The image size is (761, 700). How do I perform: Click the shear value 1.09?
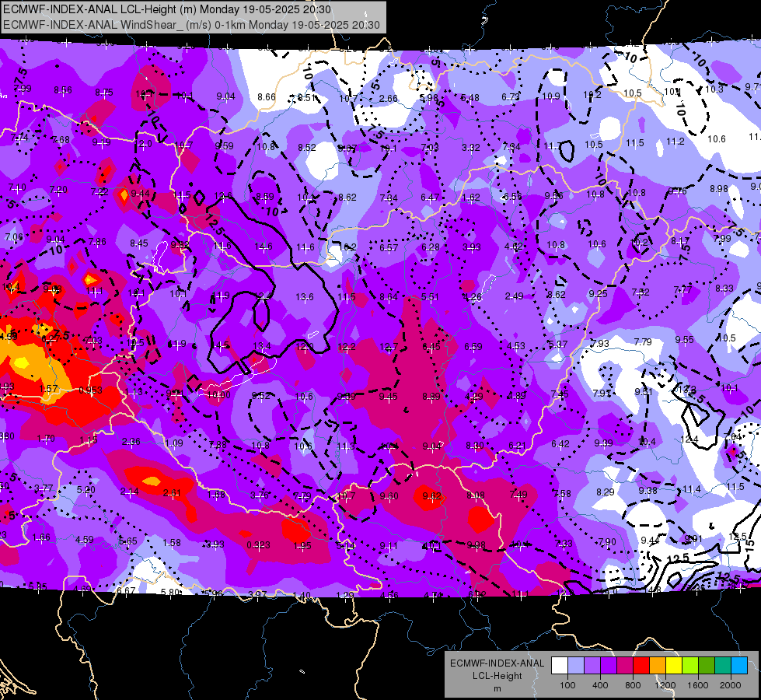[x=174, y=443]
